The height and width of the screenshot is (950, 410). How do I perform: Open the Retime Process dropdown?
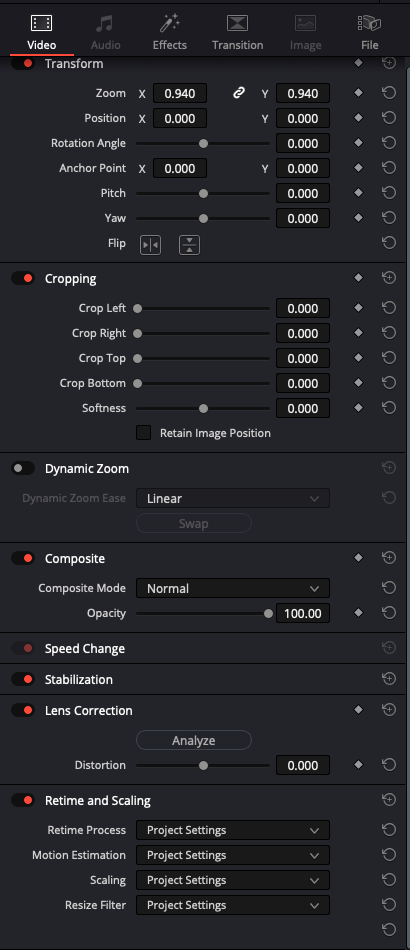[x=233, y=830]
